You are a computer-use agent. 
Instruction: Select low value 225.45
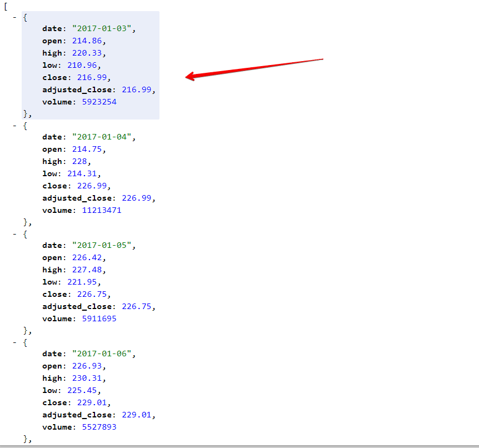click(x=82, y=390)
